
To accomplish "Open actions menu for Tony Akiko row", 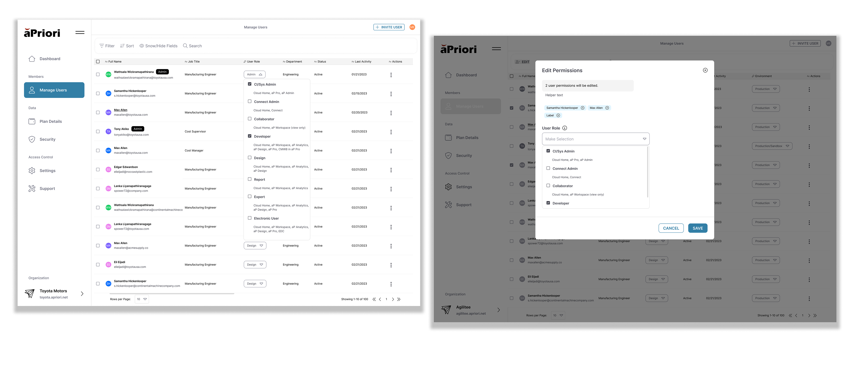I will 391,132.
